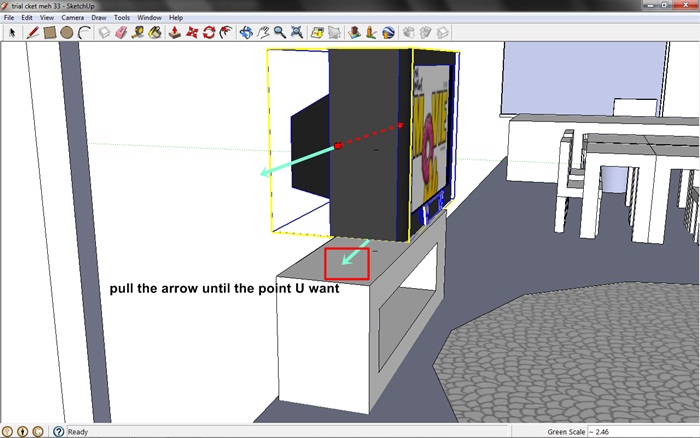Select the Line pencil tool

pos(33,33)
